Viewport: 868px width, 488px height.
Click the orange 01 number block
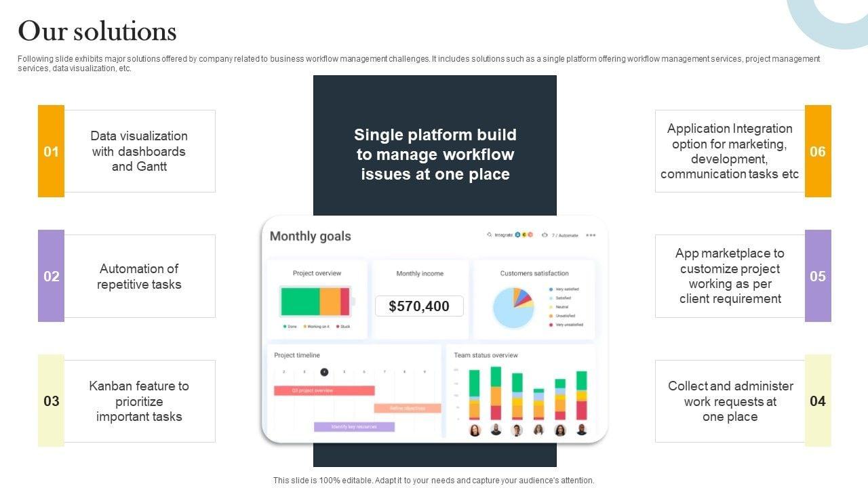[x=51, y=151]
